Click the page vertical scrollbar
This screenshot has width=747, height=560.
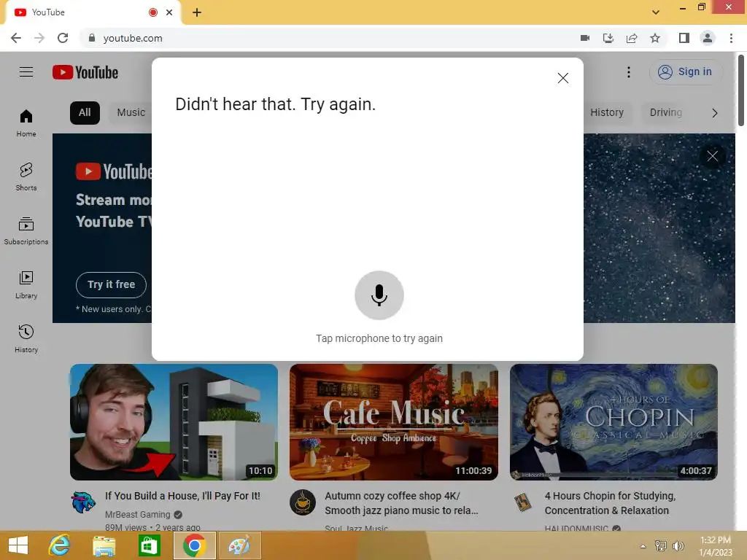[741, 90]
